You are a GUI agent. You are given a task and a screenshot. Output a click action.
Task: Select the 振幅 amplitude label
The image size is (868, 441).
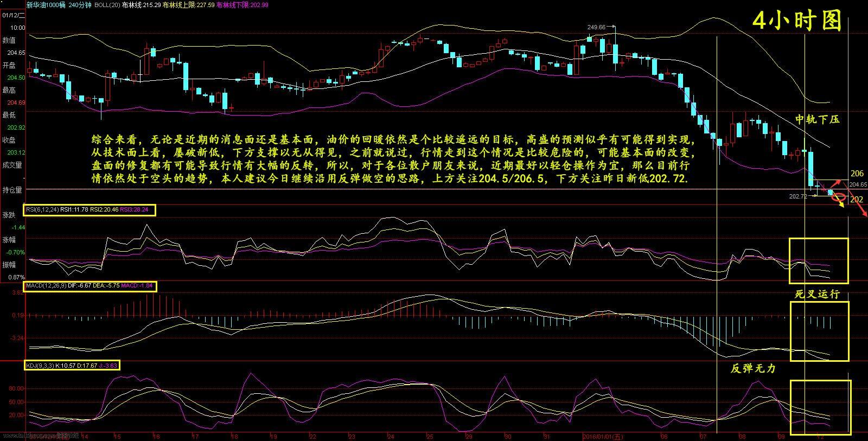(9, 265)
